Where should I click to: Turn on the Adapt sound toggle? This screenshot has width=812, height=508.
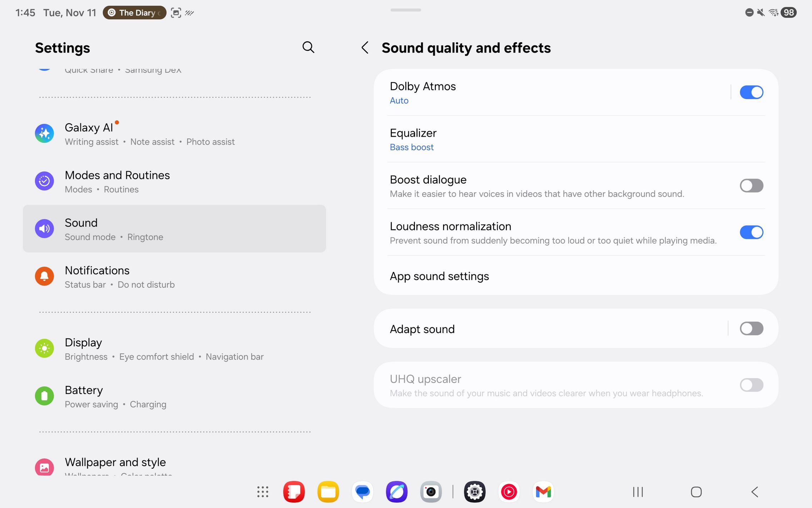click(x=751, y=328)
